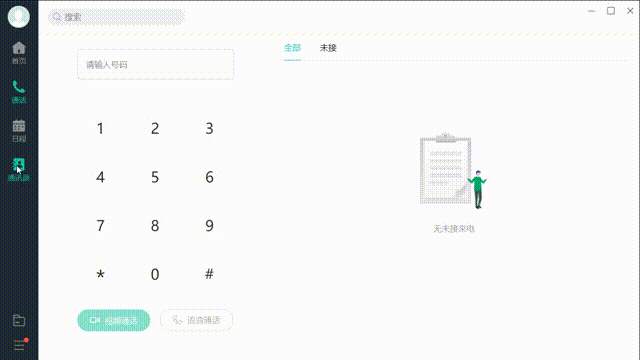Screen dimensions: 640x360
Task: Dial digit 6 on keypad
Action: coord(209,177)
